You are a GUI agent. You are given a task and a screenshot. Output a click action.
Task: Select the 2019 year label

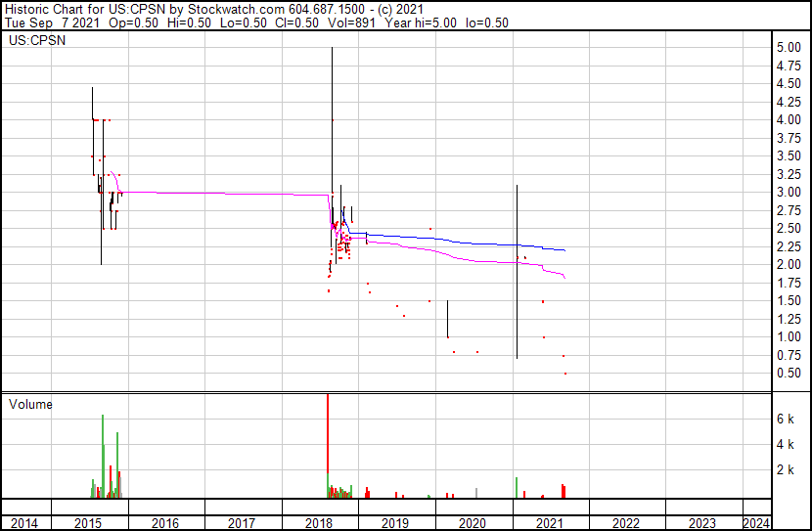(x=395, y=523)
